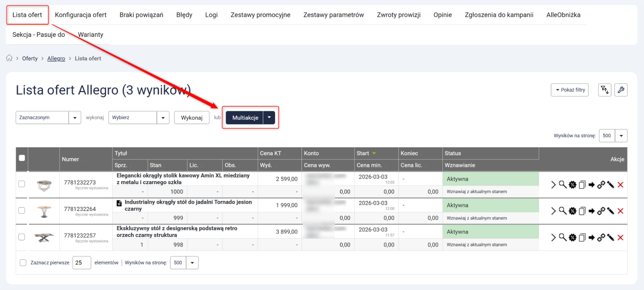Enable the 'Zaznacz pierwsze' checkbox
The image size is (644, 290).
23,263
